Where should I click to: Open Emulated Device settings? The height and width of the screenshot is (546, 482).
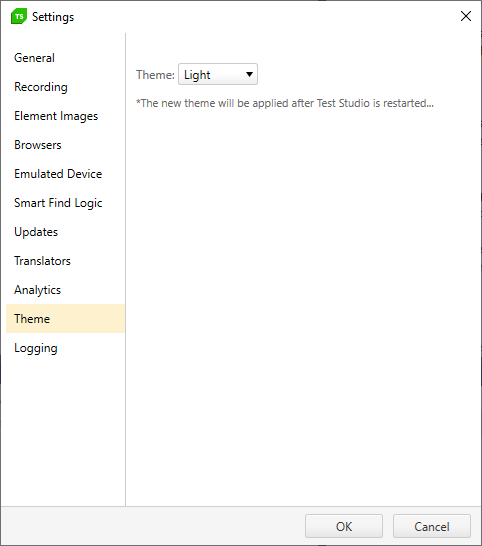(65, 174)
